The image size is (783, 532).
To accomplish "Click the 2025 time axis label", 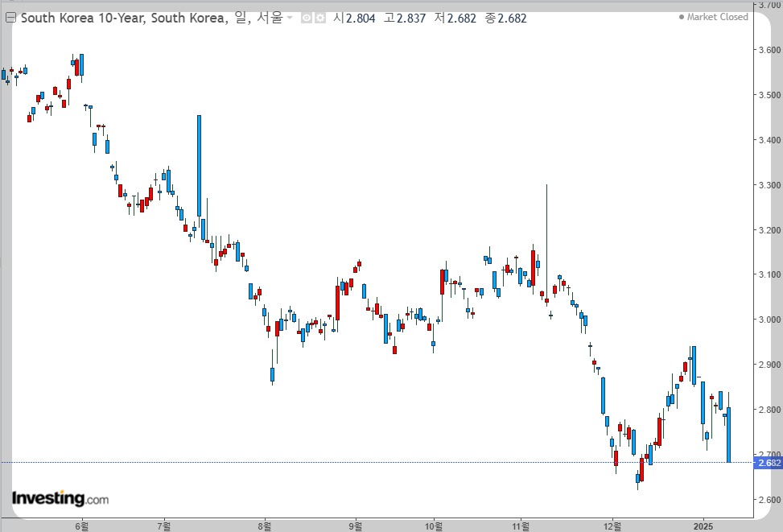I will tap(703, 526).
